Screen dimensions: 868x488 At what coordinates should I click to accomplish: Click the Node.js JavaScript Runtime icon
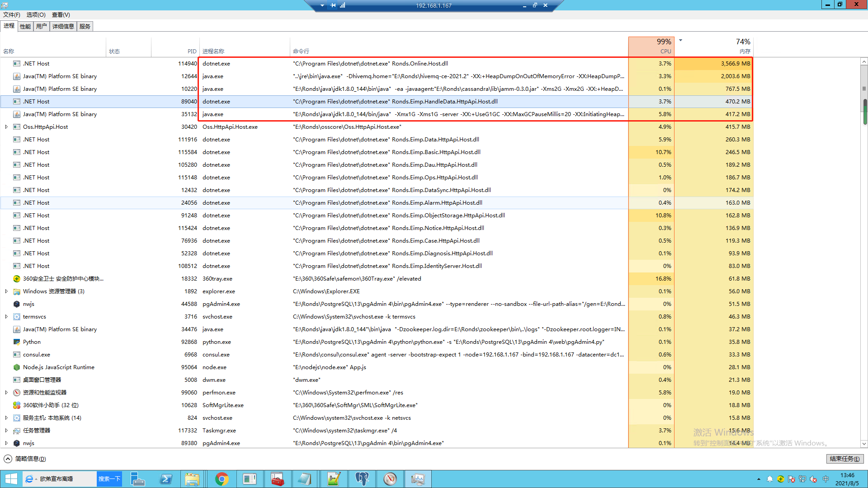pos(17,367)
